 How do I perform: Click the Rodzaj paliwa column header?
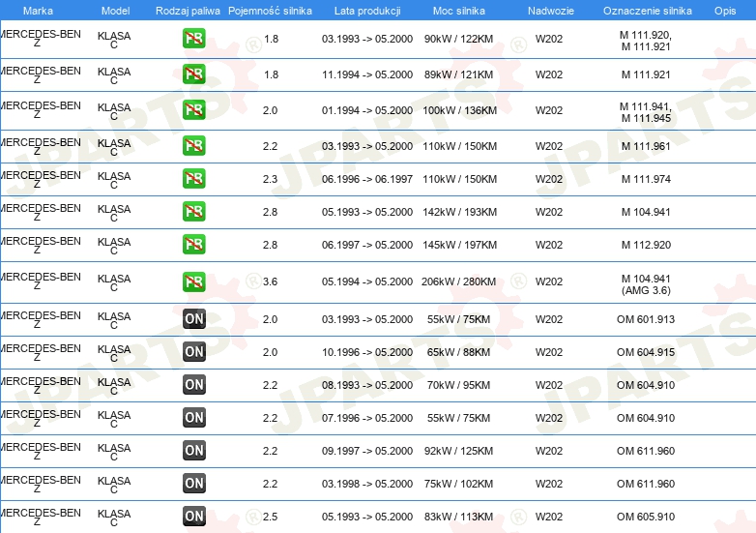(188, 11)
